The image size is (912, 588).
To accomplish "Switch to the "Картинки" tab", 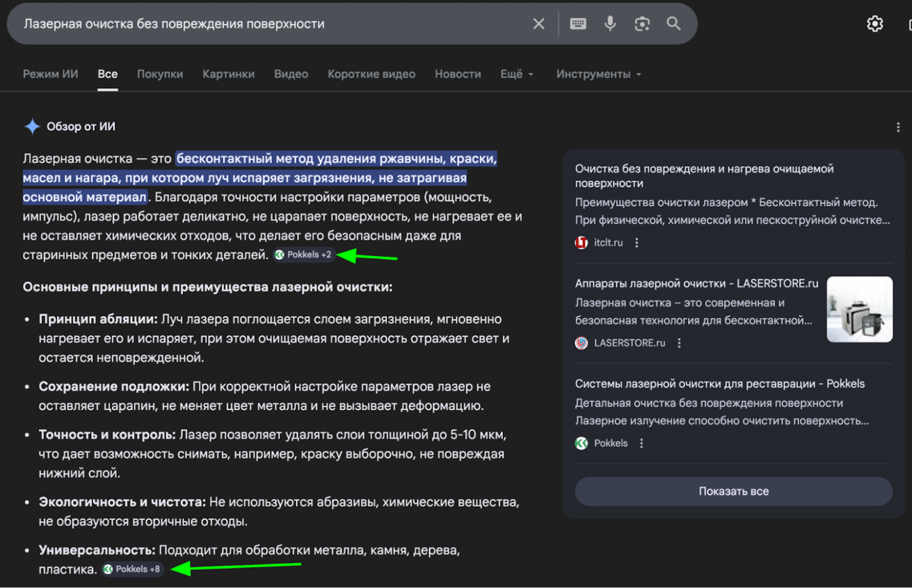I will pos(228,74).
